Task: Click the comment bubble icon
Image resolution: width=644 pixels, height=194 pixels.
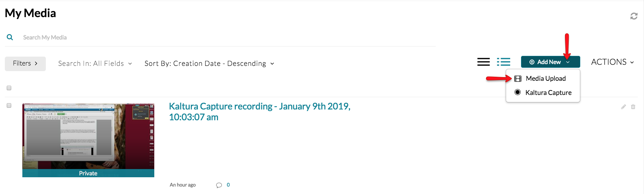Action: 219,185
